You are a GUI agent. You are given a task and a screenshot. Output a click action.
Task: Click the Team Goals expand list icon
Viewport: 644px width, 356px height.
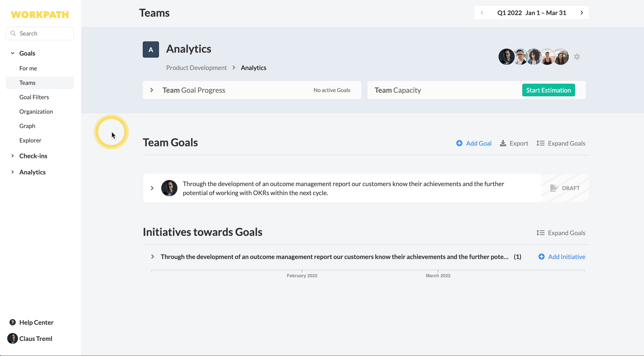[x=540, y=143]
